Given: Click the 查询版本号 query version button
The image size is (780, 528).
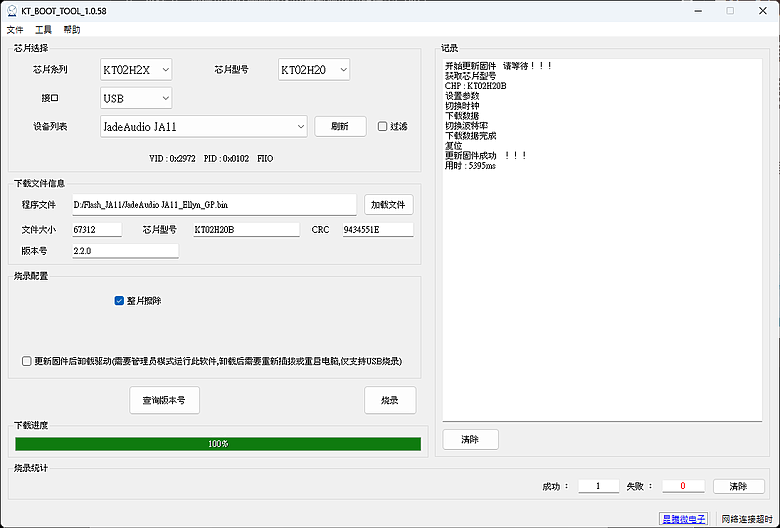Looking at the screenshot, I should coord(164,400).
